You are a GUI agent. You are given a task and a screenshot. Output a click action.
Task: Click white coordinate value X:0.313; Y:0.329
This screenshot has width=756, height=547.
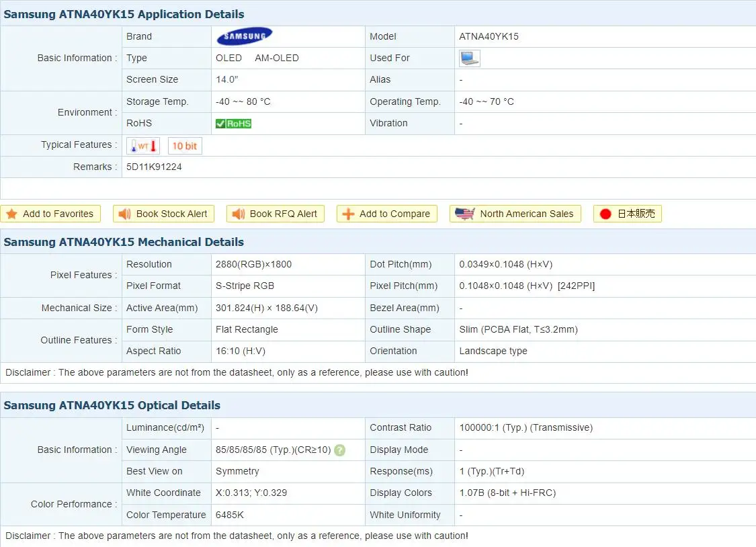point(251,493)
